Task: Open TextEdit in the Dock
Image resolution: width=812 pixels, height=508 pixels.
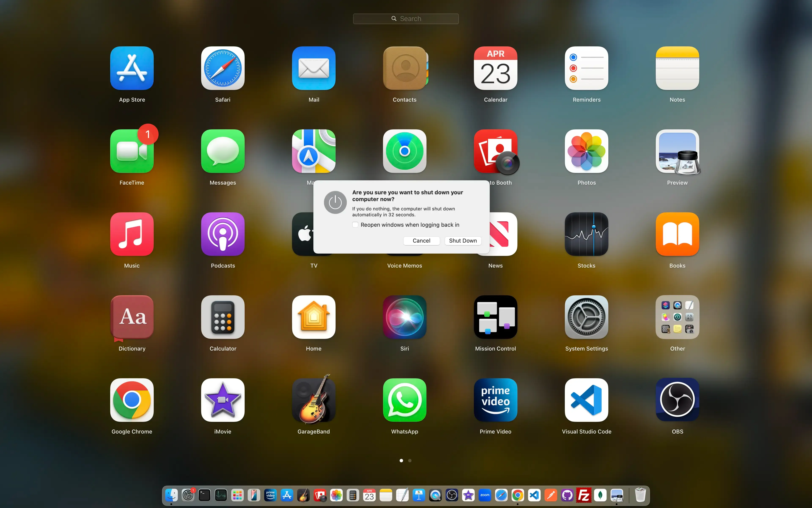Action: (402, 495)
